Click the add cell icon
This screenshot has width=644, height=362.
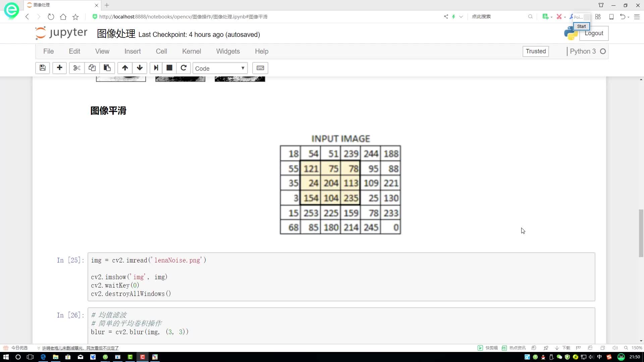click(59, 68)
